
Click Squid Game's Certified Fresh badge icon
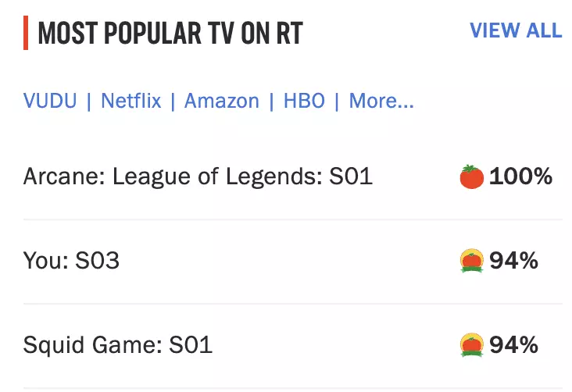pyautogui.click(x=473, y=344)
